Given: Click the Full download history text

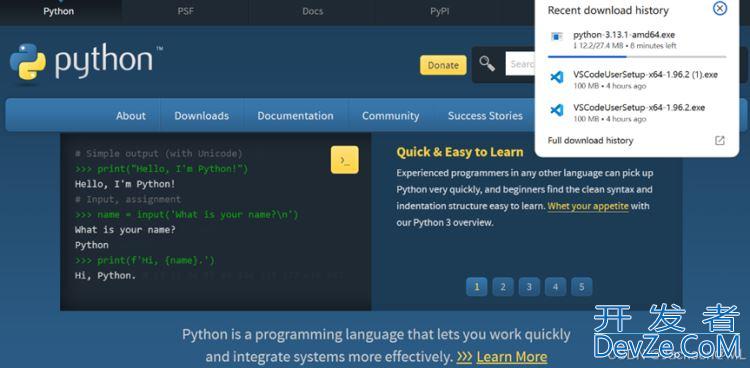Looking at the screenshot, I should [x=590, y=141].
